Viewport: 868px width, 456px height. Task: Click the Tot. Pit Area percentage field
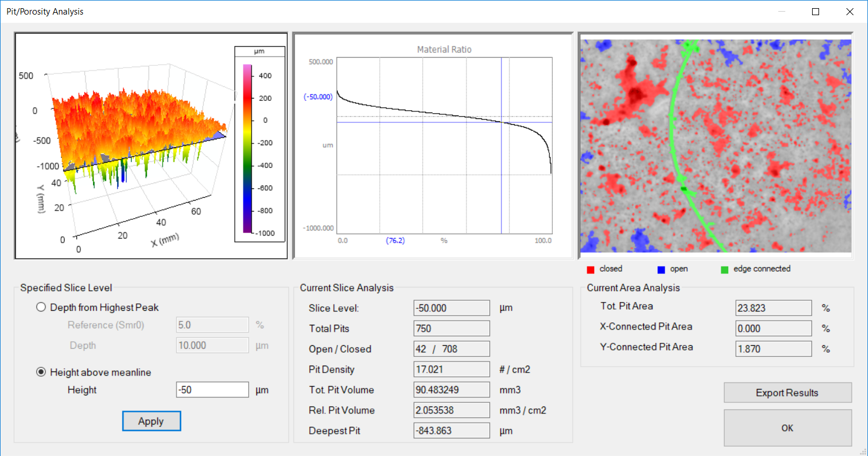coord(773,308)
